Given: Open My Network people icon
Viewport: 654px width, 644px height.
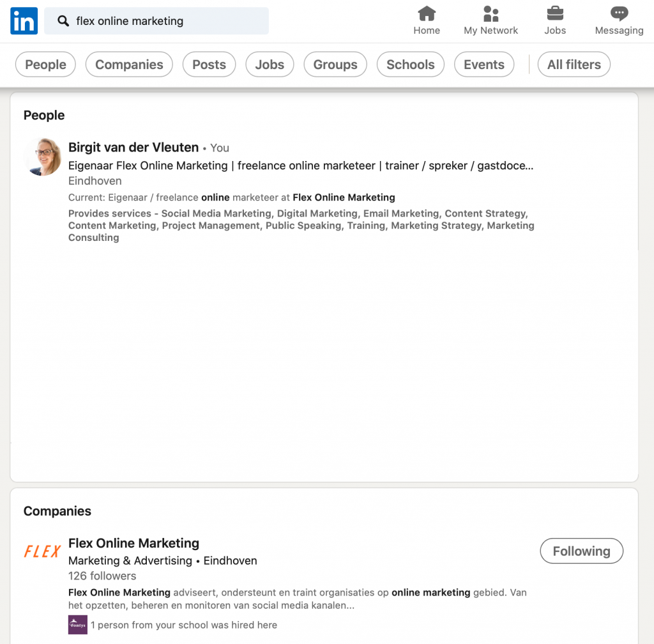Looking at the screenshot, I should [x=491, y=13].
